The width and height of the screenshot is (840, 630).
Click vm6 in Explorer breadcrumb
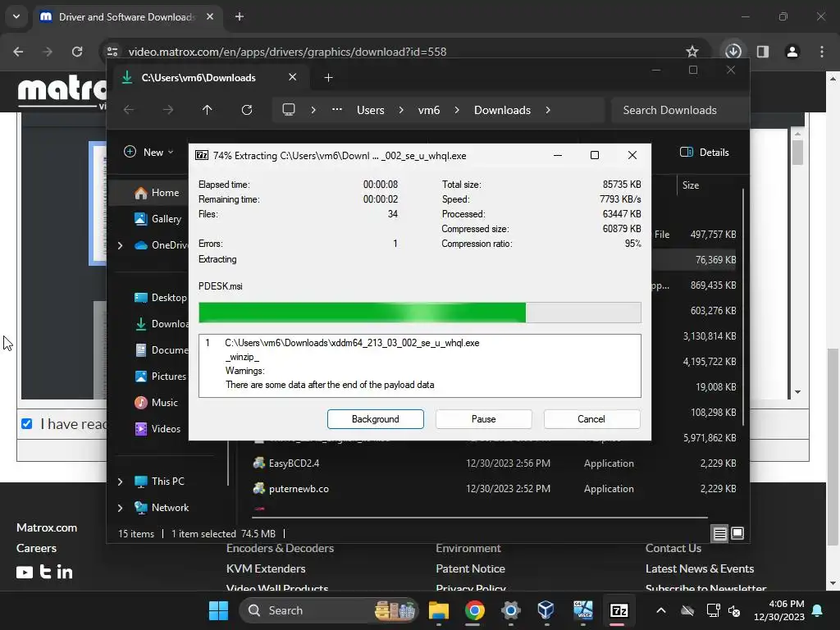point(428,110)
